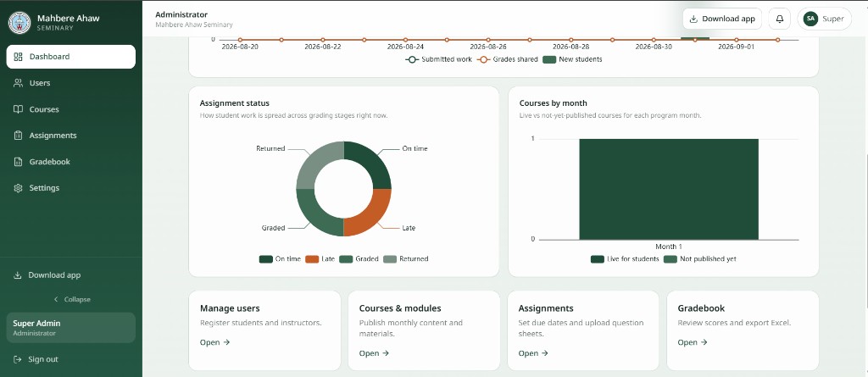
Task: Toggle the On time legend swatch
Action: (265, 259)
